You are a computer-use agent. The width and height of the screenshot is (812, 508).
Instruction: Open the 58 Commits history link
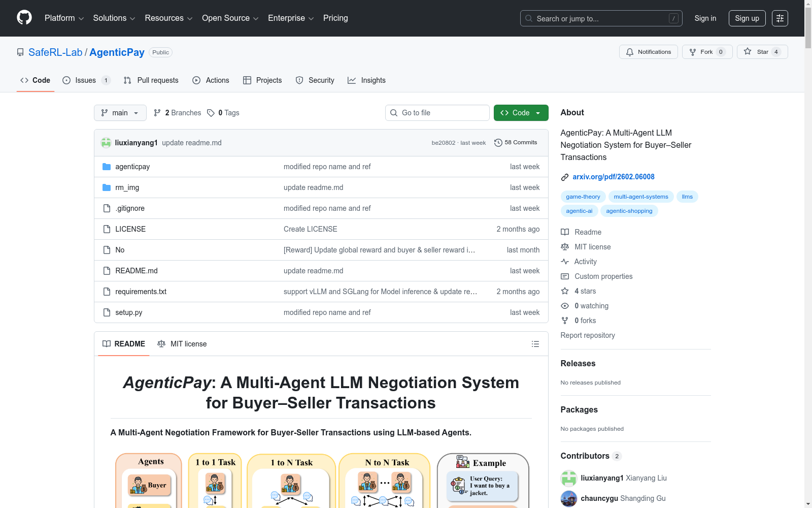(516, 143)
